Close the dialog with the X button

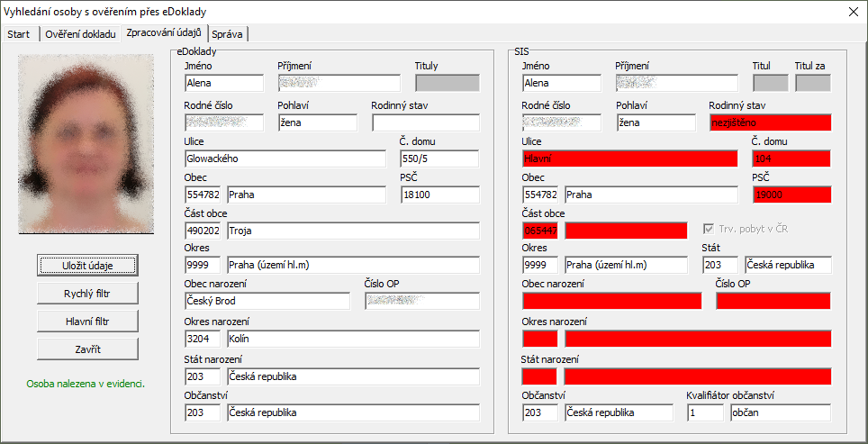pos(852,12)
